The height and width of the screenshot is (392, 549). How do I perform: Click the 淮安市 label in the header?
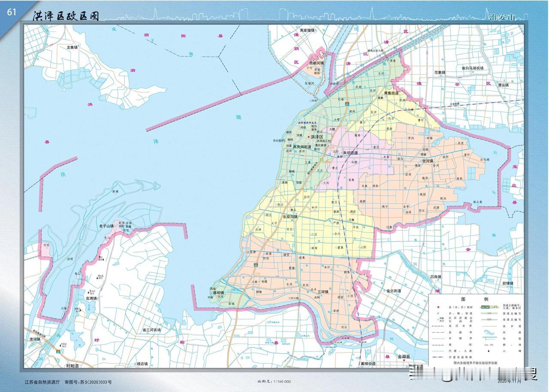[502, 17]
